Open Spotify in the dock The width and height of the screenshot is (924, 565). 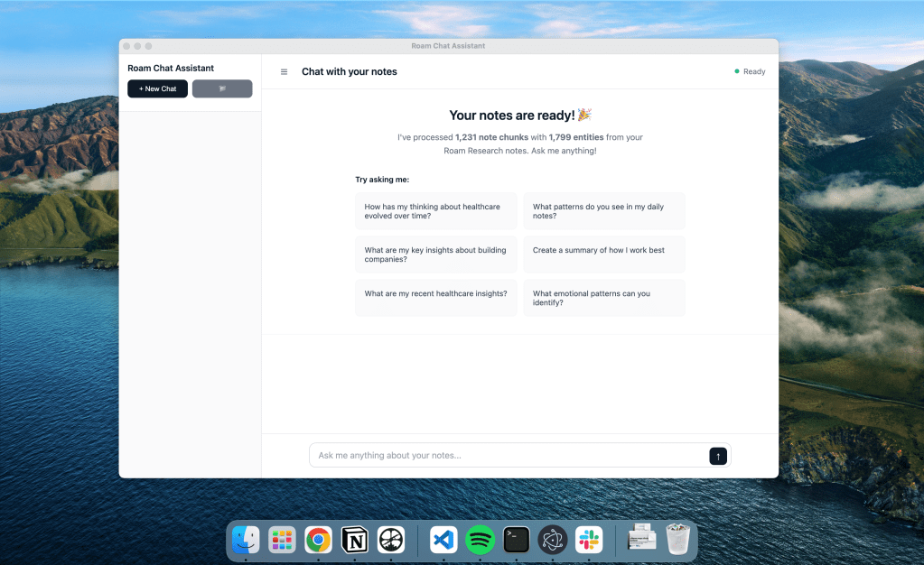click(481, 540)
